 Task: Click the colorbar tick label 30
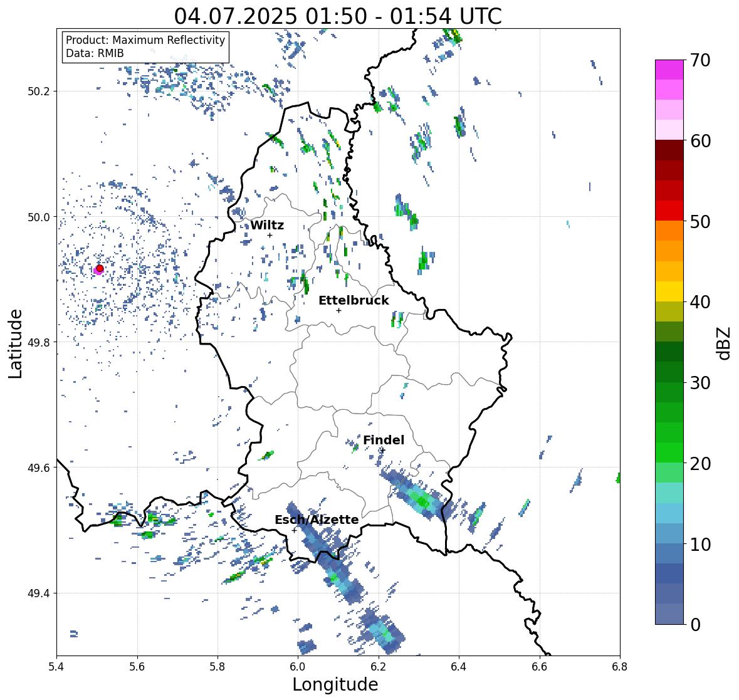click(x=700, y=383)
